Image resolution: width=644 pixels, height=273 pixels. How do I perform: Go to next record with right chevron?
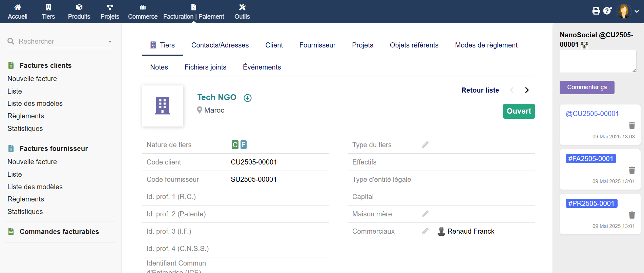pos(527,90)
